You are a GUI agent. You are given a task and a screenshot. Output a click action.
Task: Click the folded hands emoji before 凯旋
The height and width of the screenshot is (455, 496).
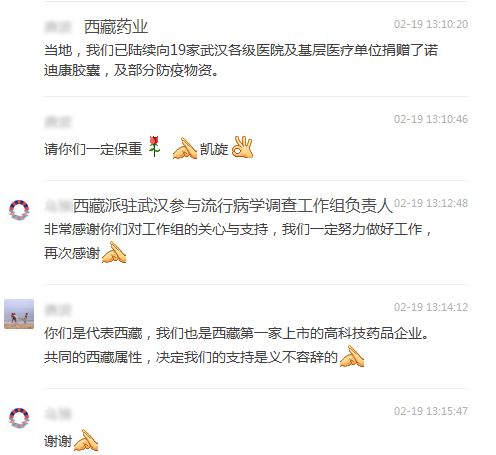pyautogui.click(x=185, y=148)
